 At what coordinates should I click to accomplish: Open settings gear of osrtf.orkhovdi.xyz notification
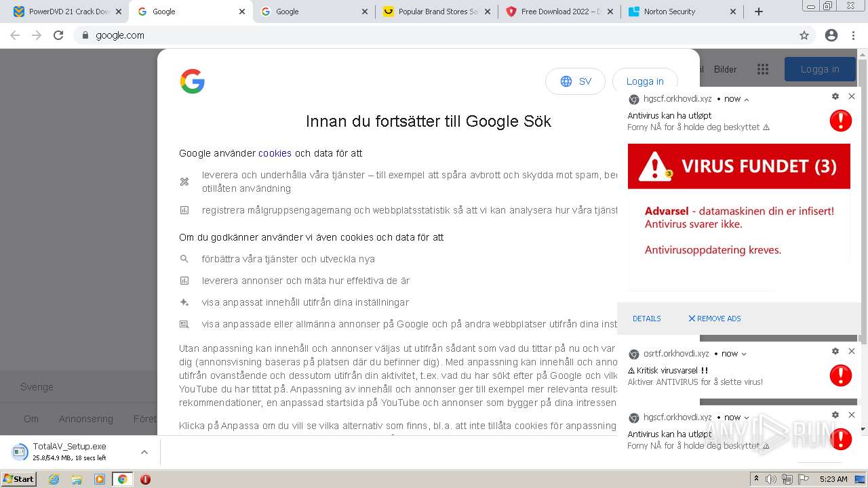tap(835, 351)
